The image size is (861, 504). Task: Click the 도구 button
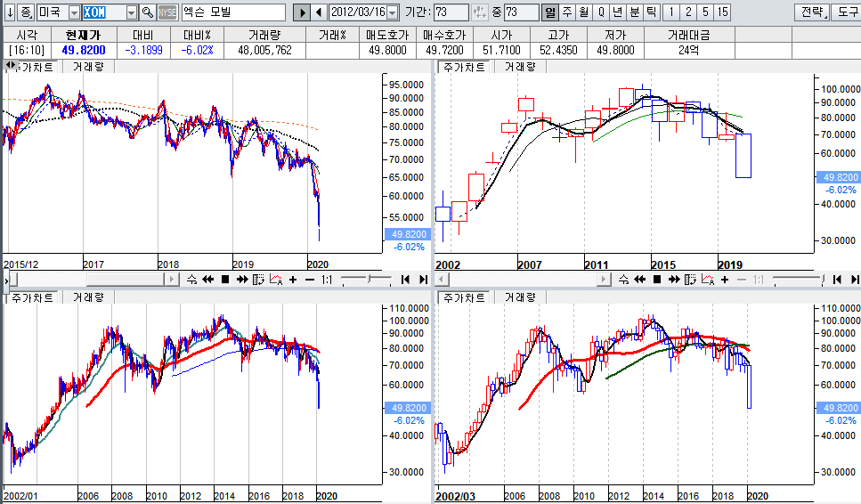click(848, 12)
